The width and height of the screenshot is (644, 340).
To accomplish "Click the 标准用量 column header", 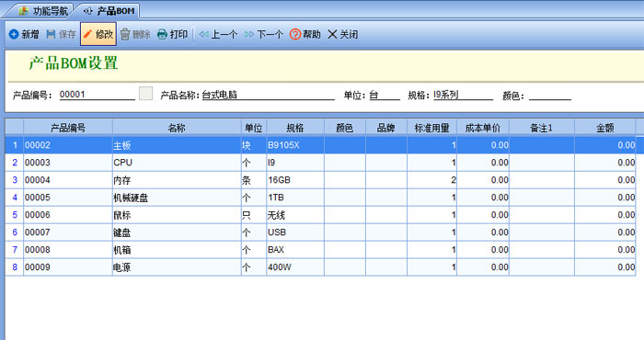I will pos(431,128).
